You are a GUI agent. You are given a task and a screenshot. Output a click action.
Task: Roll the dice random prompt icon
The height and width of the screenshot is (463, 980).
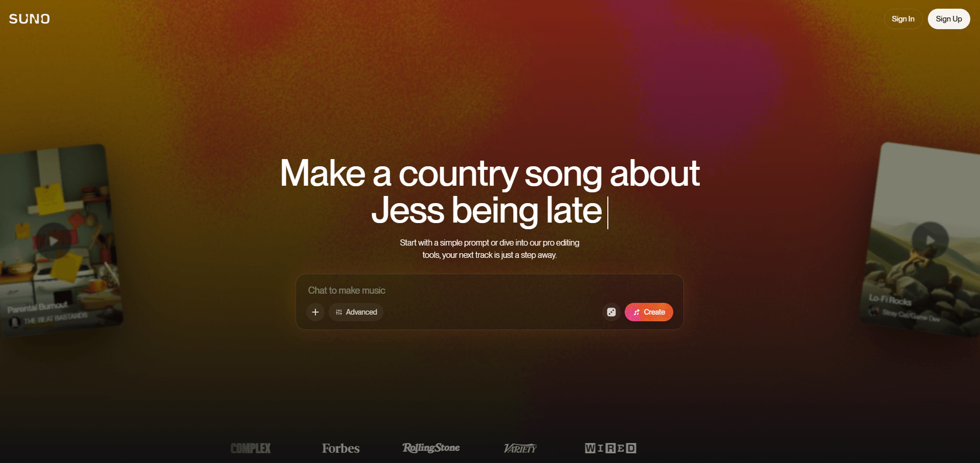point(611,312)
